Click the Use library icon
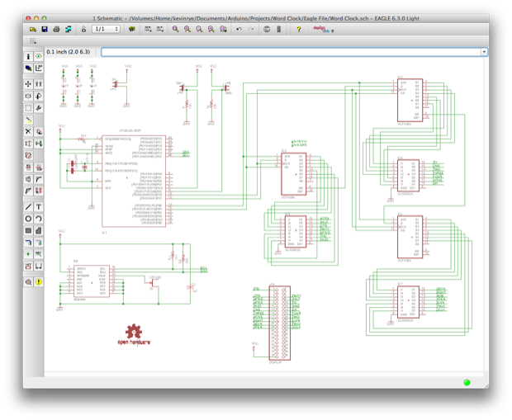 pos(131,30)
